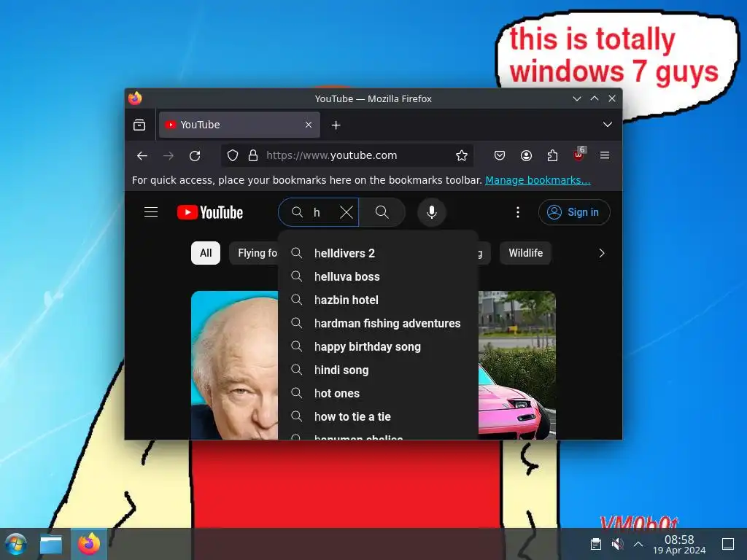Submit search with magnifier button
This screenshot has width=747, height=560.
(382, 212)
